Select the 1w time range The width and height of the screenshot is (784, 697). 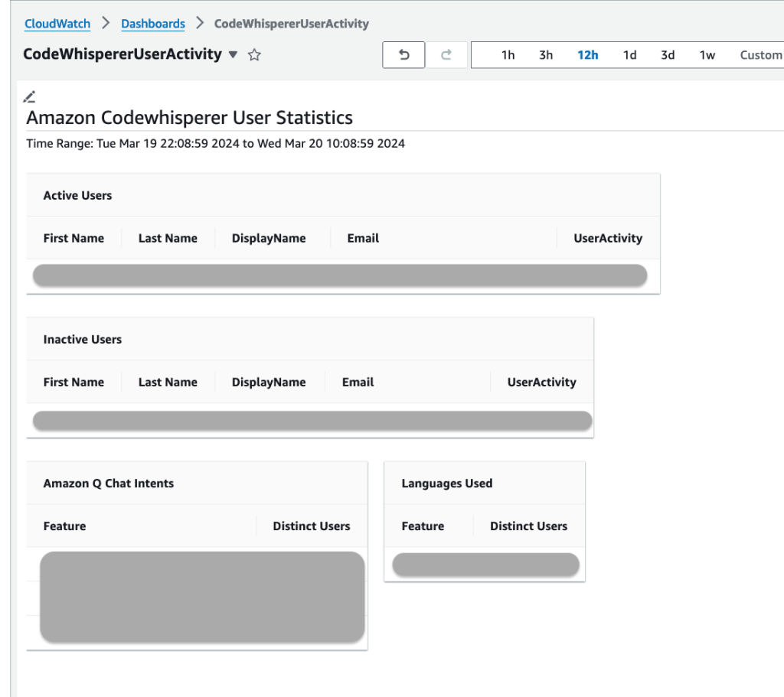point(707,54)
